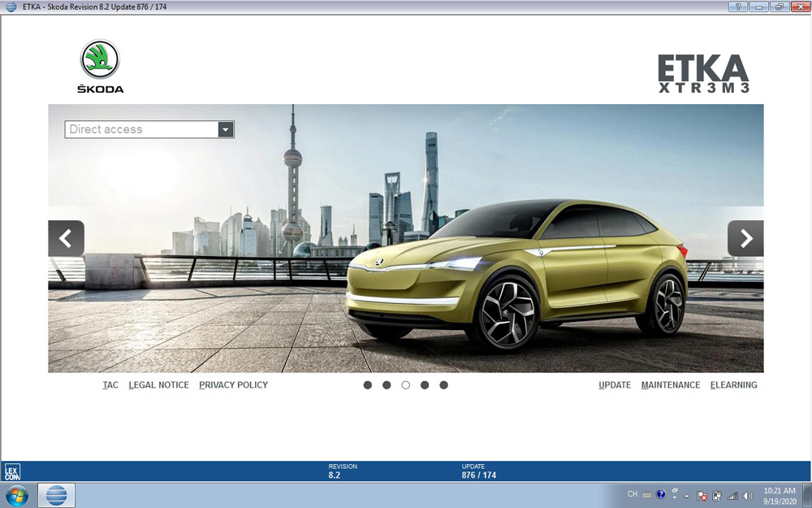The width and height of the screenshot is (812, 508).
Task: Restore down the ETKA window
Action: coord(780,7)
